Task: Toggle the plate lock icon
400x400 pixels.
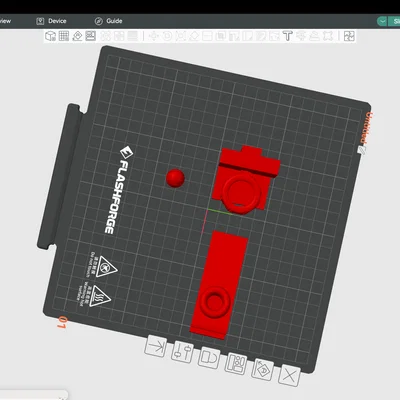Action: (x=209, y=358)
